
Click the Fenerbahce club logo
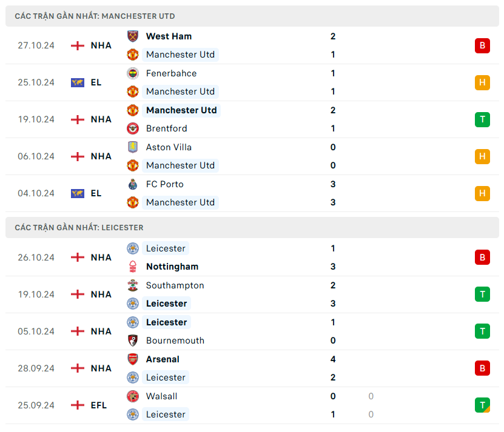tap(133, 73)
